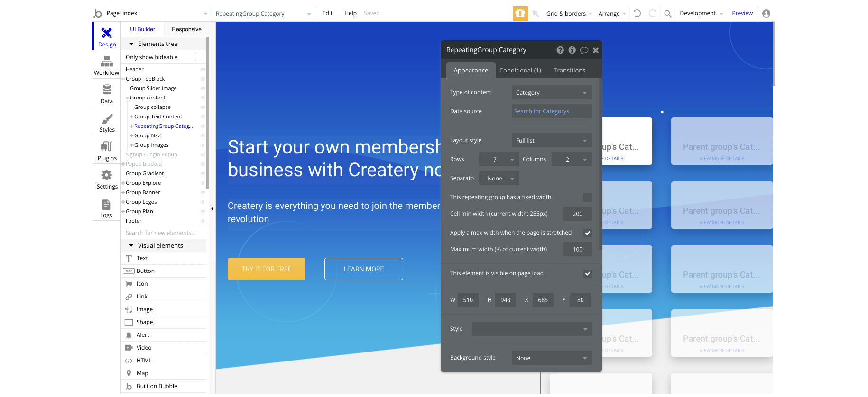Image resolution: width=868 pixels, height=397 pixels.
Task: Open the Data section icon
Action: pos(107,90)
